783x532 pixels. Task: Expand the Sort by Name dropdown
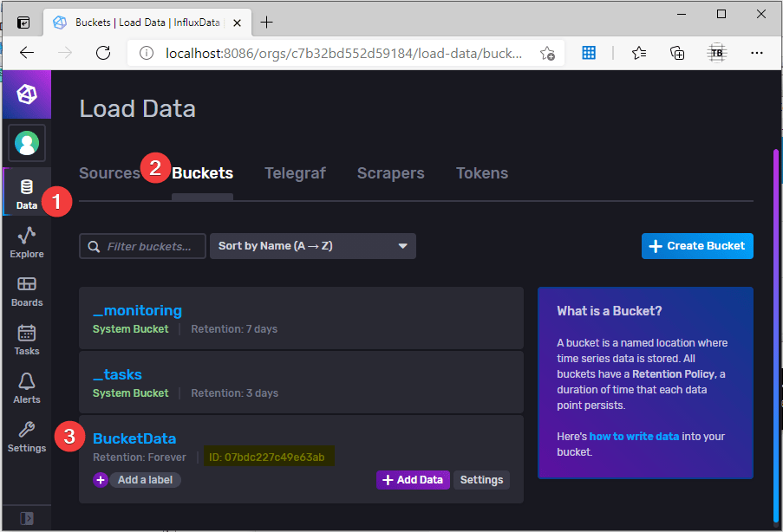(x=312, y=246)
